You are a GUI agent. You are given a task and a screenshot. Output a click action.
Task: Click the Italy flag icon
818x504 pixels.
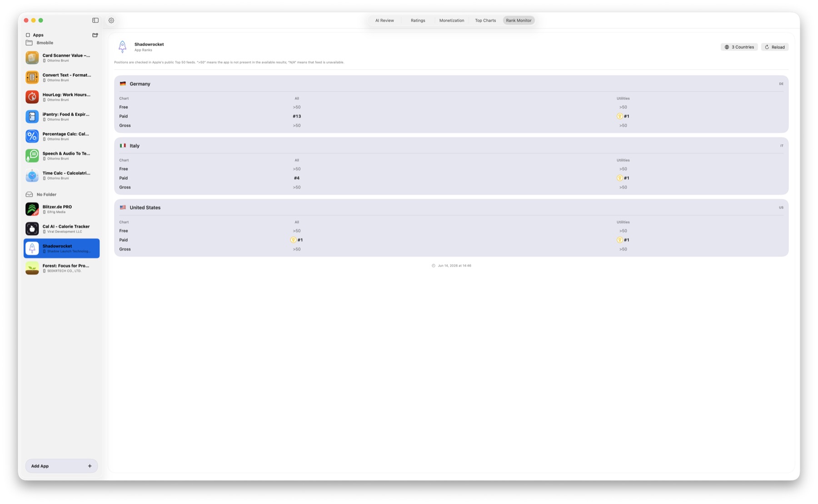click(x=123, y=146)
